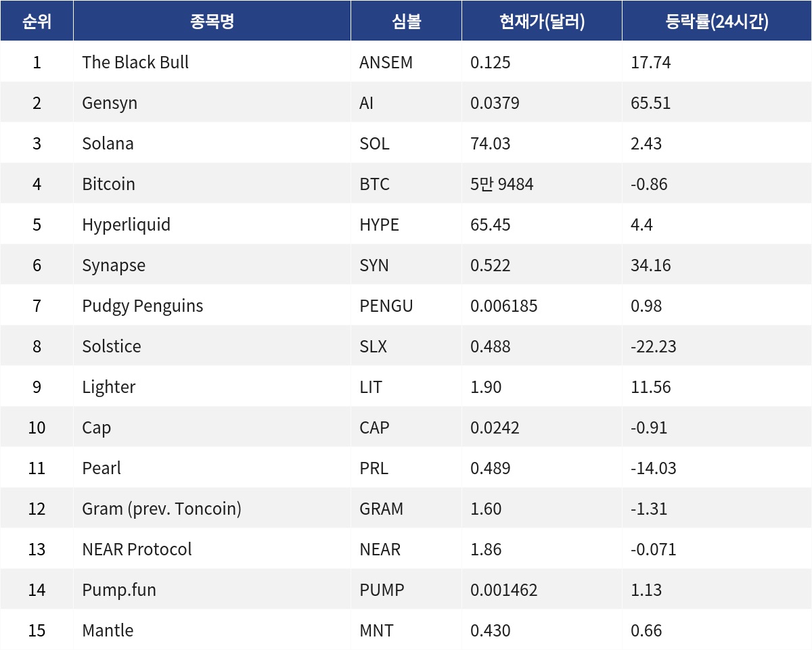Viewport: 812px width, 650px height.
Task: Click the 심볼 column header
Action: point(406,21)
